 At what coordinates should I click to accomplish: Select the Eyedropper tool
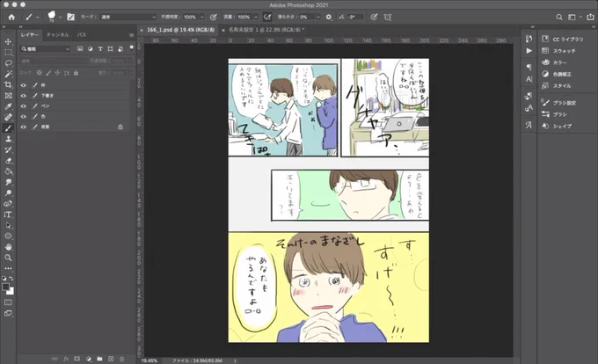point(8,106)
